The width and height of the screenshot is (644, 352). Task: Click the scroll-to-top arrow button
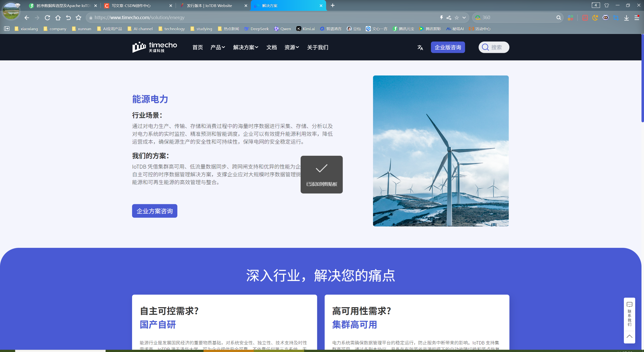point(629,337)
